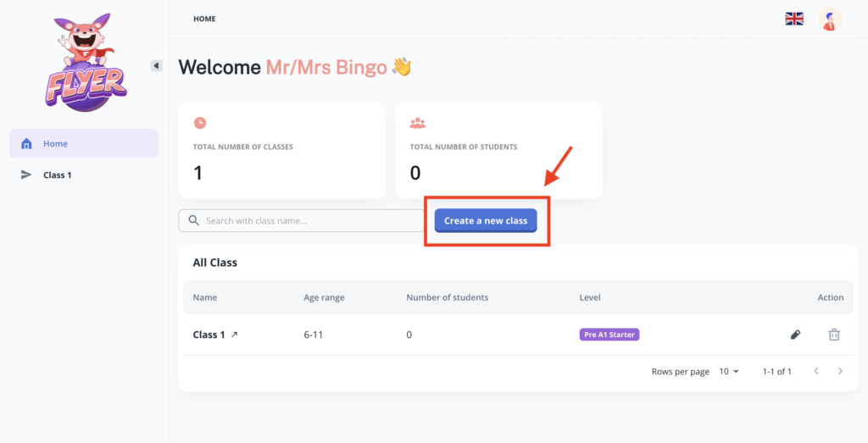Open the user profile avatar
The image size is (868, 443).
[x=831, y=19]
